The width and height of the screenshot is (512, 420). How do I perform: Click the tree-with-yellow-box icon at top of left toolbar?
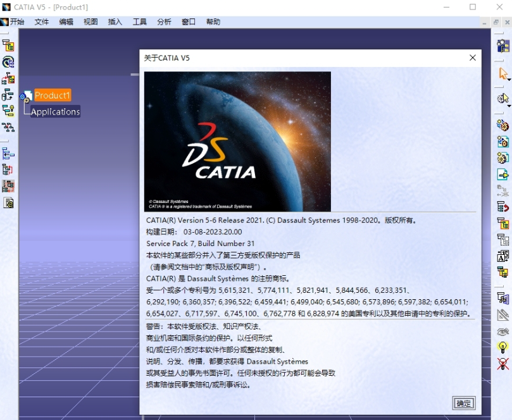tap(8, 46)
